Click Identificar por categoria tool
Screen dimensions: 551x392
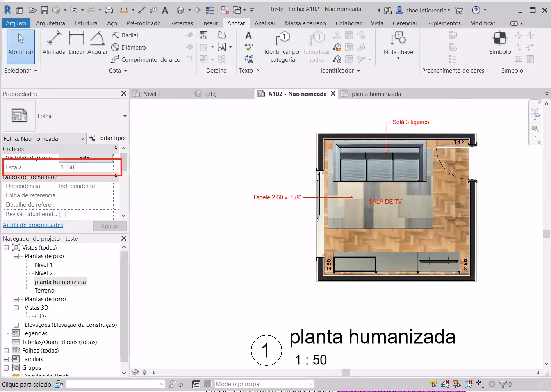coord(283,47)
